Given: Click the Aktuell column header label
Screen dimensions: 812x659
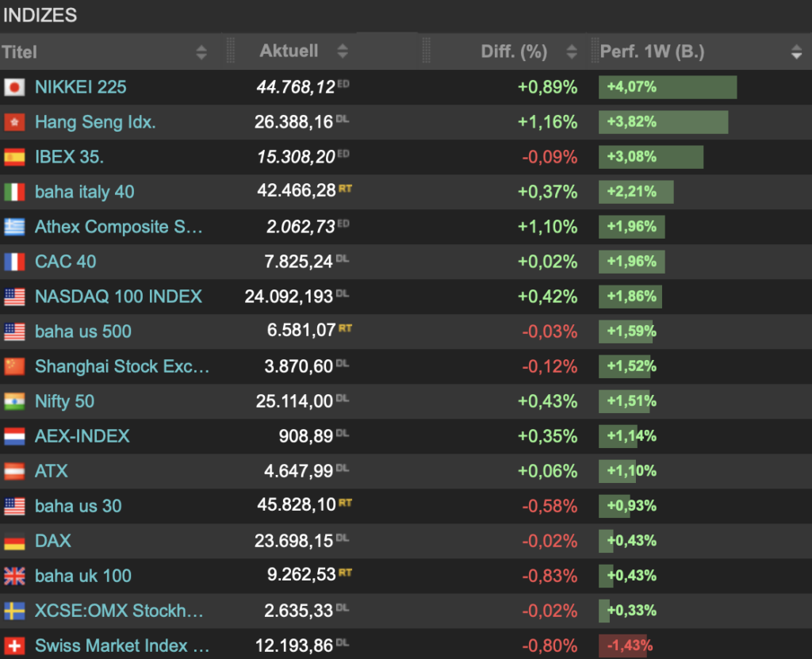Looking at the screenshot, I should coord(289,51).
